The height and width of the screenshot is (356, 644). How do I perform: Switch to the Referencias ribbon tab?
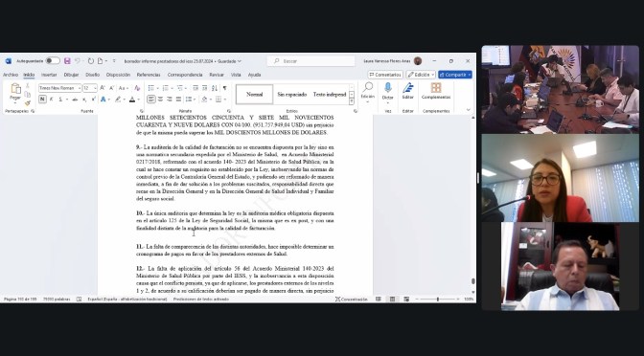(x=149, y=75)
